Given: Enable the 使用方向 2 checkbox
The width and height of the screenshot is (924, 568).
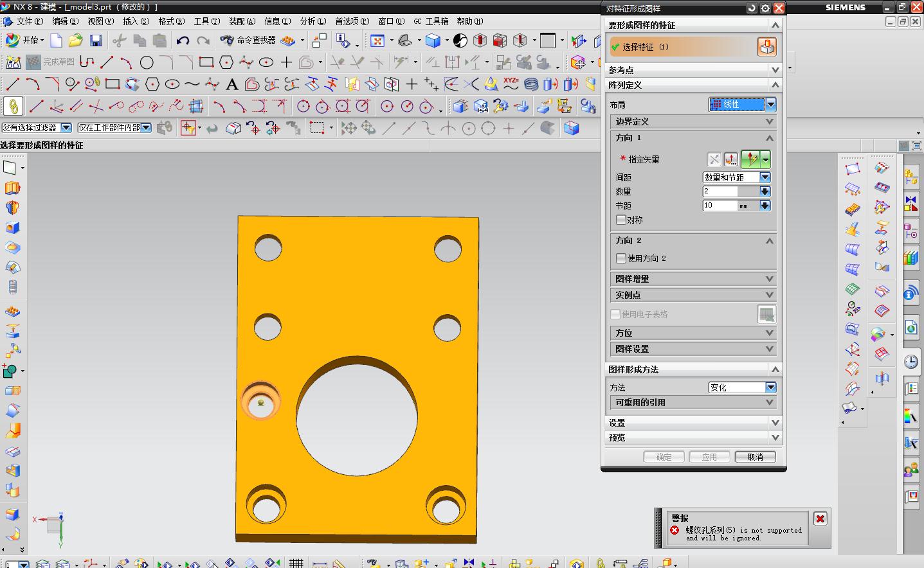Looking at the screenshot, I should tap(621, 258).
